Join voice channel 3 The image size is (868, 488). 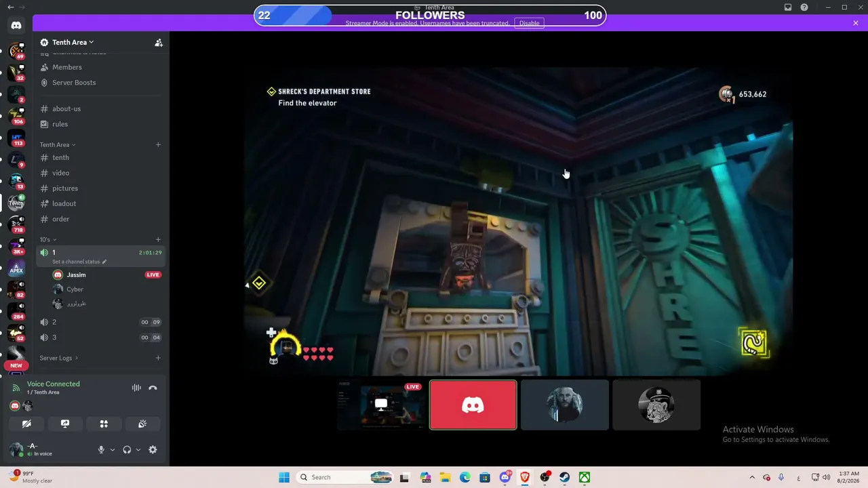100,338
